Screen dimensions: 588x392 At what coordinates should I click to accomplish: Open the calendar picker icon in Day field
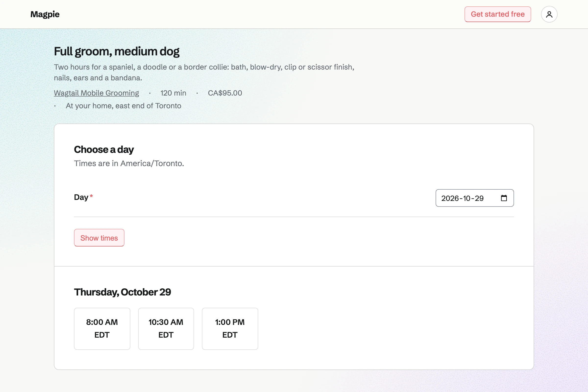coord(504,198)
